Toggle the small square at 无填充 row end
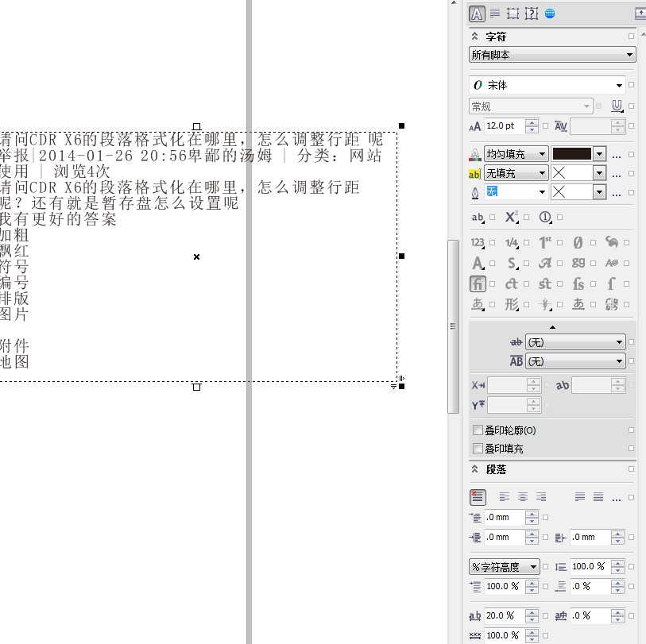 click(631, 173)
